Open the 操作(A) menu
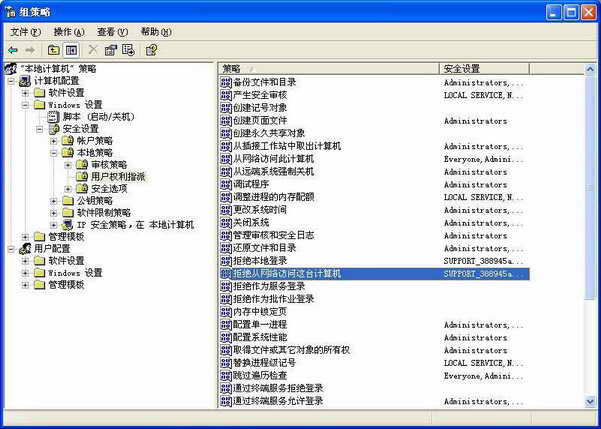 click(x=69, y=32)
